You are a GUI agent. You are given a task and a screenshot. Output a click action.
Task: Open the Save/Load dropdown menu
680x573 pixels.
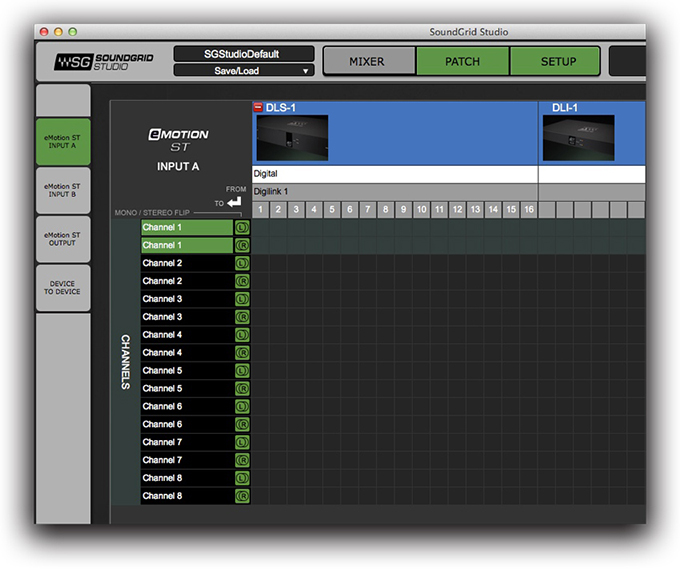click(x=244, y=70)
